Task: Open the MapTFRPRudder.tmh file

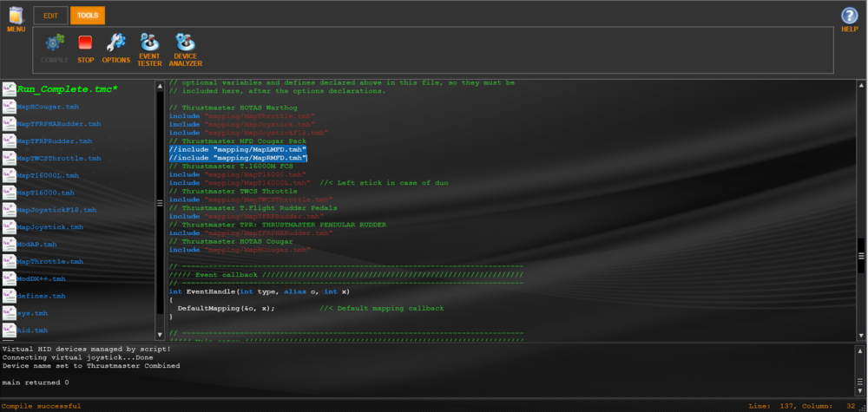Action: coord(54,141)
